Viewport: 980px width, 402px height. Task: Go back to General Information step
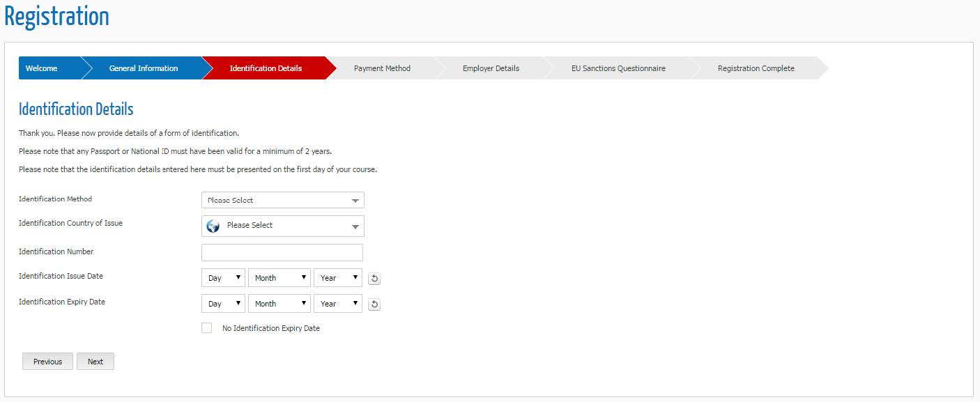[x=144, y=68]
